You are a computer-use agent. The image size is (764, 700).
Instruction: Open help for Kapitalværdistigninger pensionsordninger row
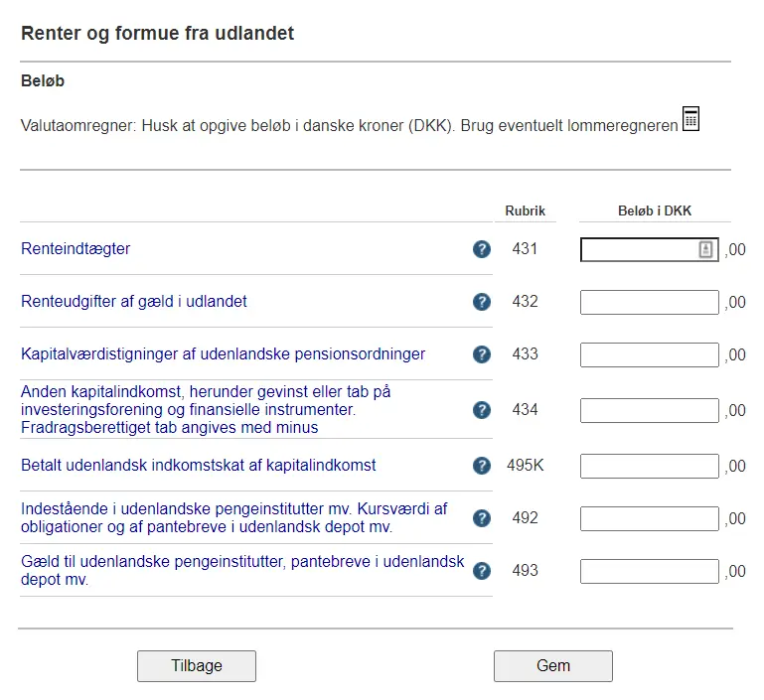click(x=482, y=354)
